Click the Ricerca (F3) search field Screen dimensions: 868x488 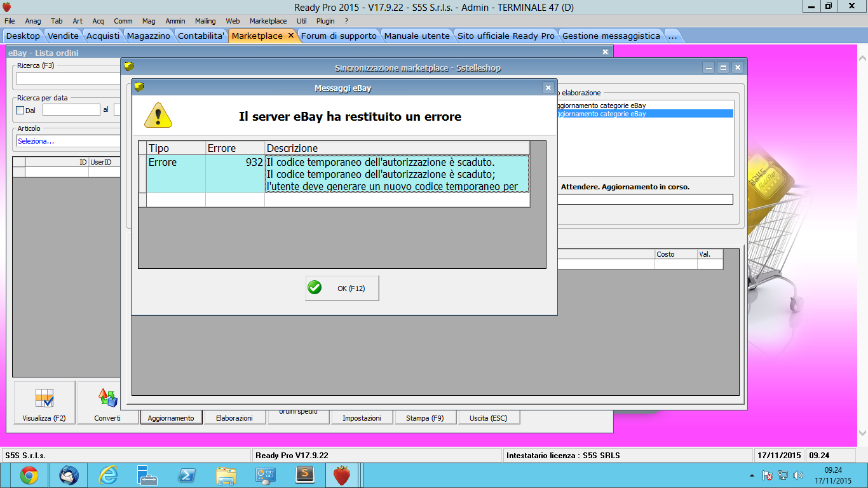[69, 79]
